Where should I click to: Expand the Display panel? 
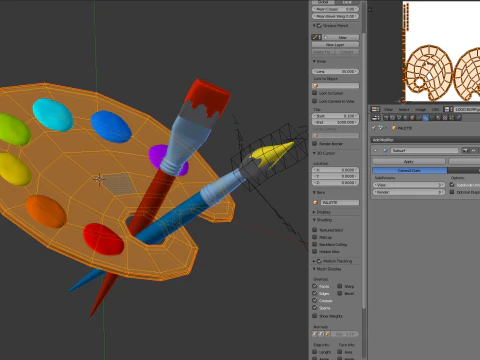click(314, 212)
